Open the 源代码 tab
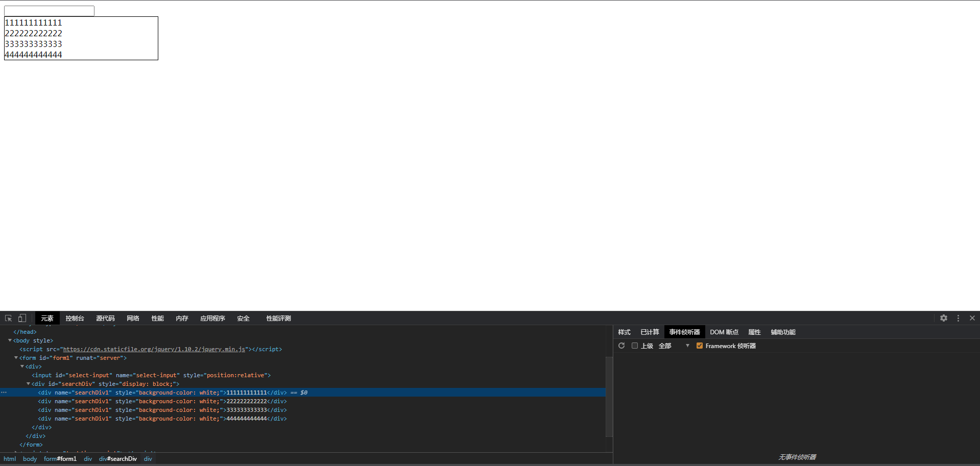 (x=105, y=318)
